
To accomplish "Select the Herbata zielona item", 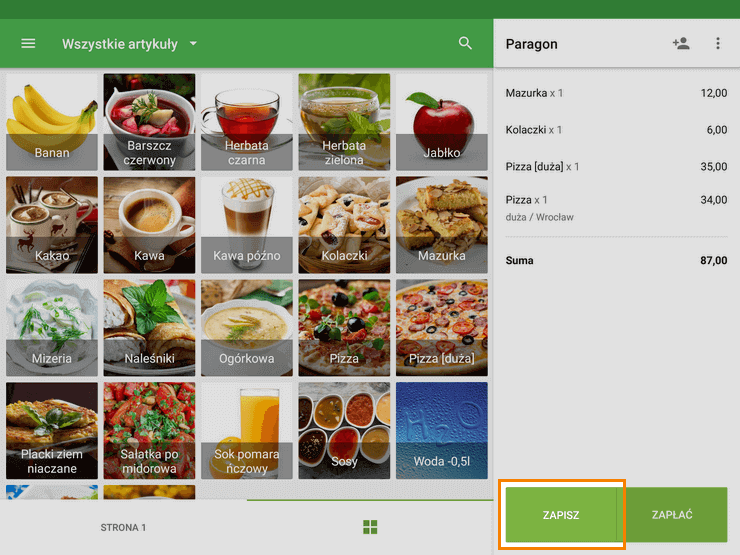I will pos(344,122).
